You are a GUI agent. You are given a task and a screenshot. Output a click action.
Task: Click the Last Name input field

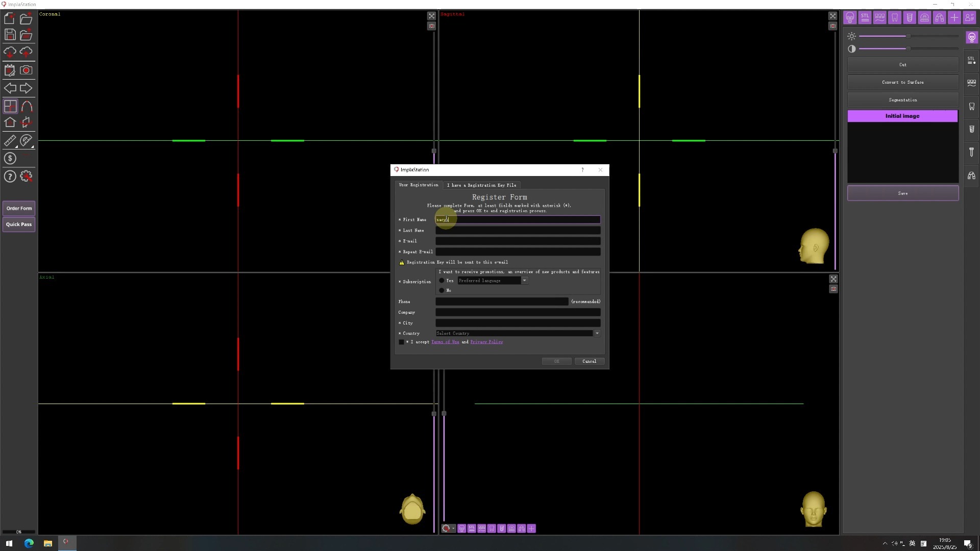518,231
